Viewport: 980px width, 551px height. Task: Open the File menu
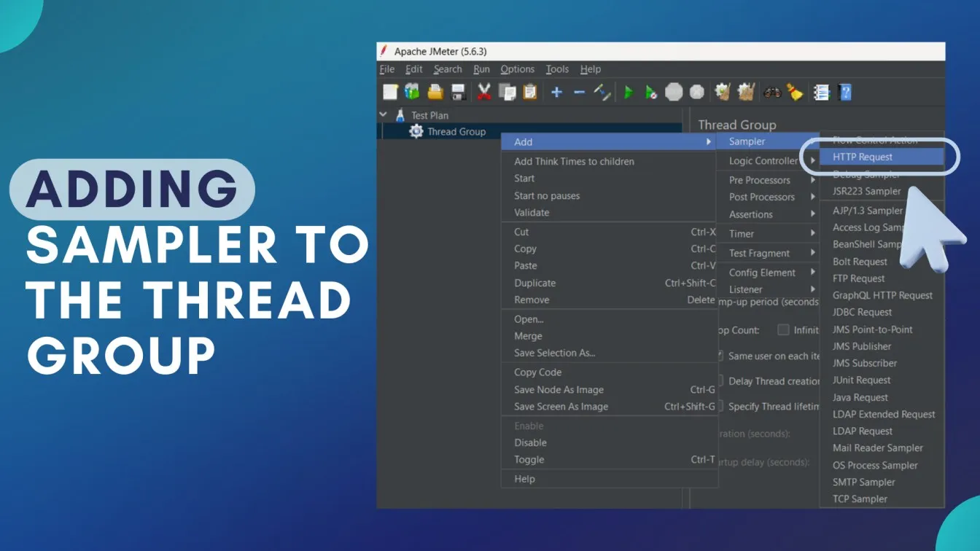click(387, 69)
